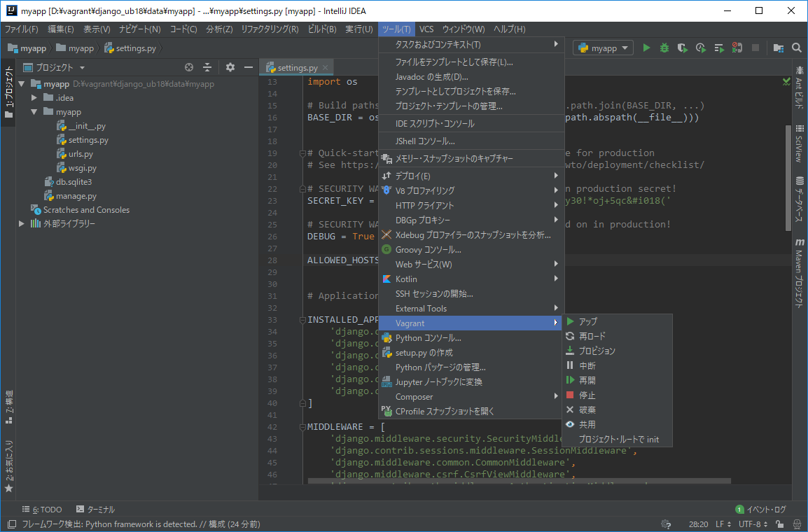Expand 外部ライブラリー node

(22, 223)
